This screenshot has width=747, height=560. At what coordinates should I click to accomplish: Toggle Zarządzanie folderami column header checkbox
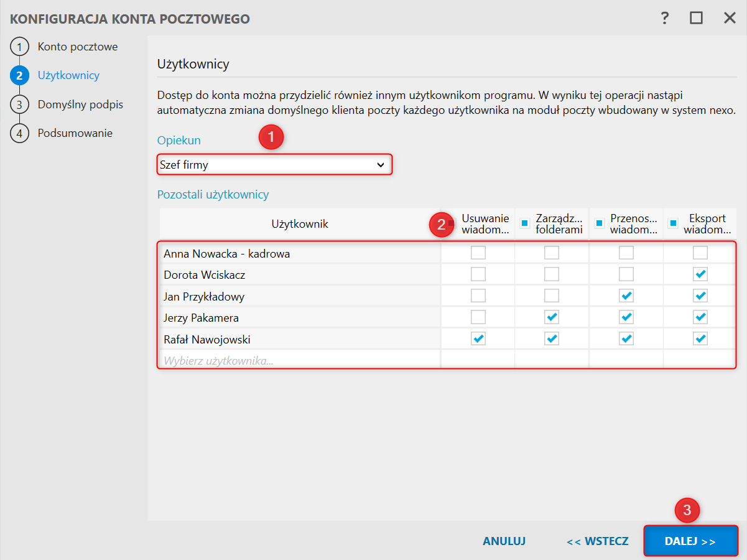(524, 223)
